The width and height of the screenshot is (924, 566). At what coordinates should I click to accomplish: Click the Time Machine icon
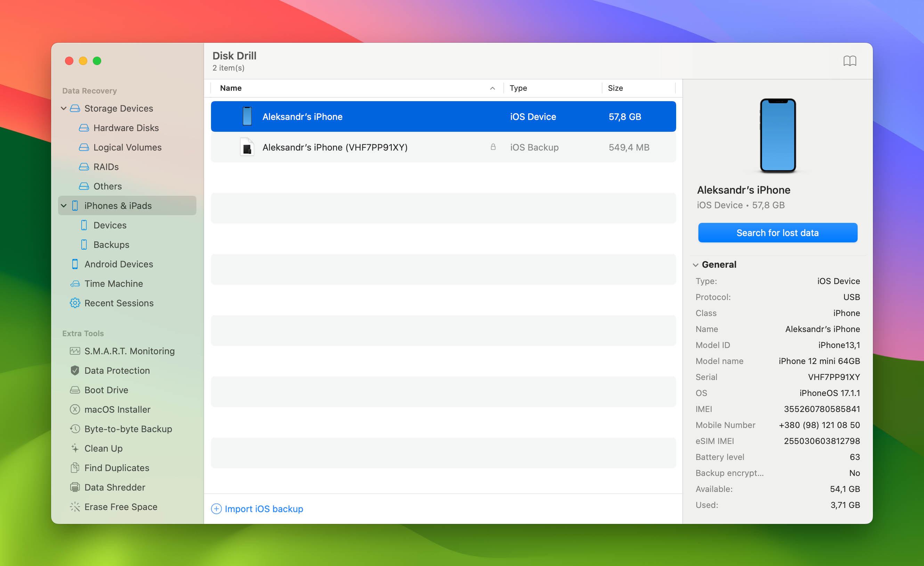tap(75, 284)
